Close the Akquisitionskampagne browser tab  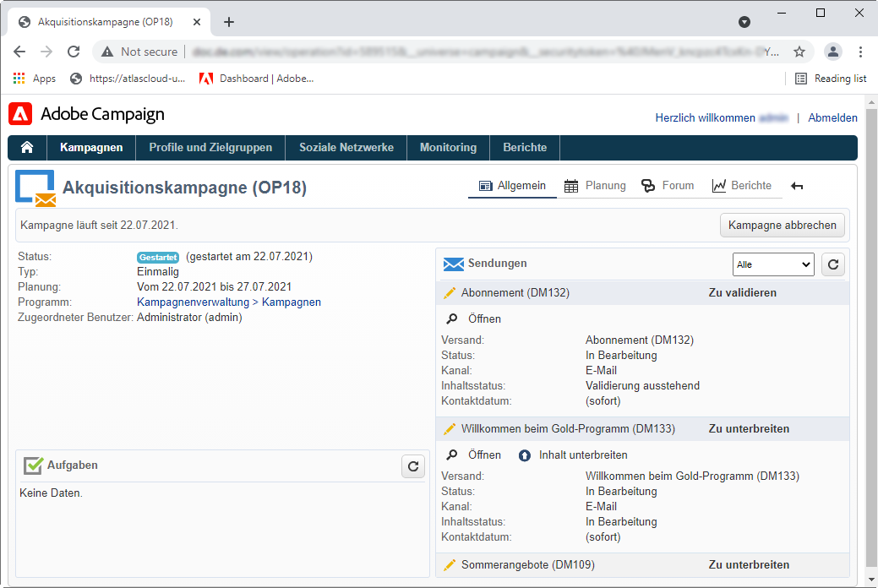pos(197,22)
